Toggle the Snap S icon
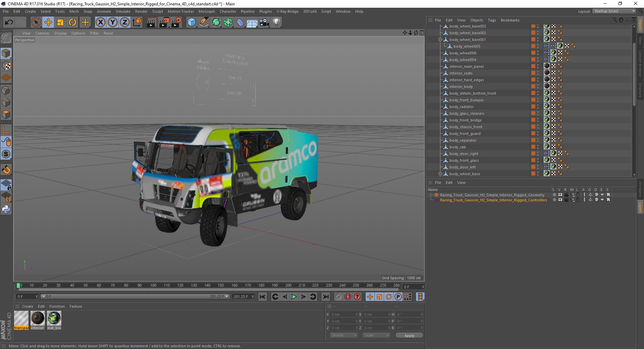Viewport: 644px width, 349px height. (6, 154)
